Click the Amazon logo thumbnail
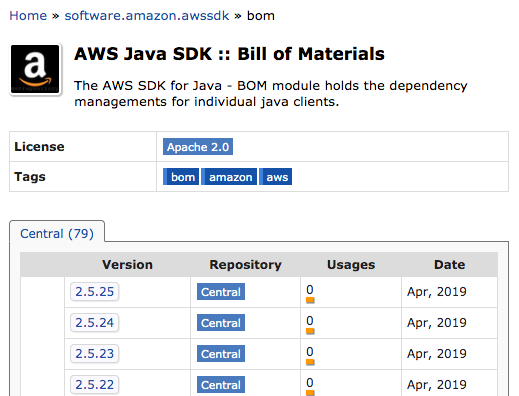The image size is (519, 396). tap(35, 69)
